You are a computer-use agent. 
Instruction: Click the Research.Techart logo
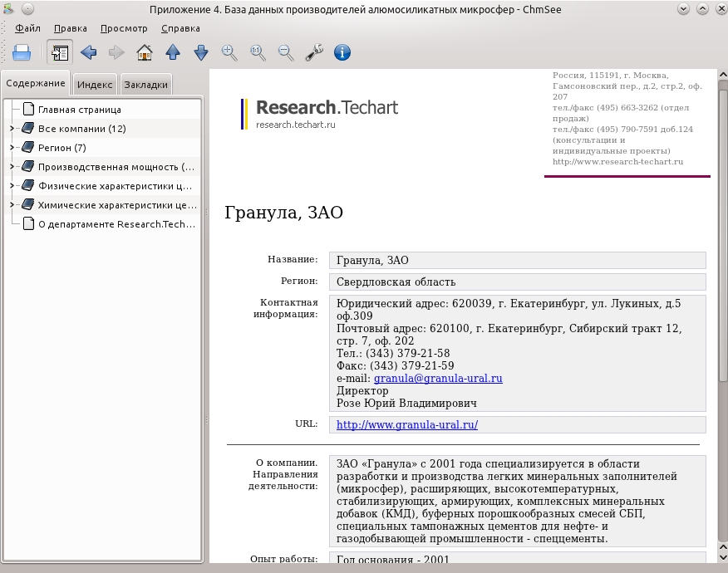tap(319, 114)
